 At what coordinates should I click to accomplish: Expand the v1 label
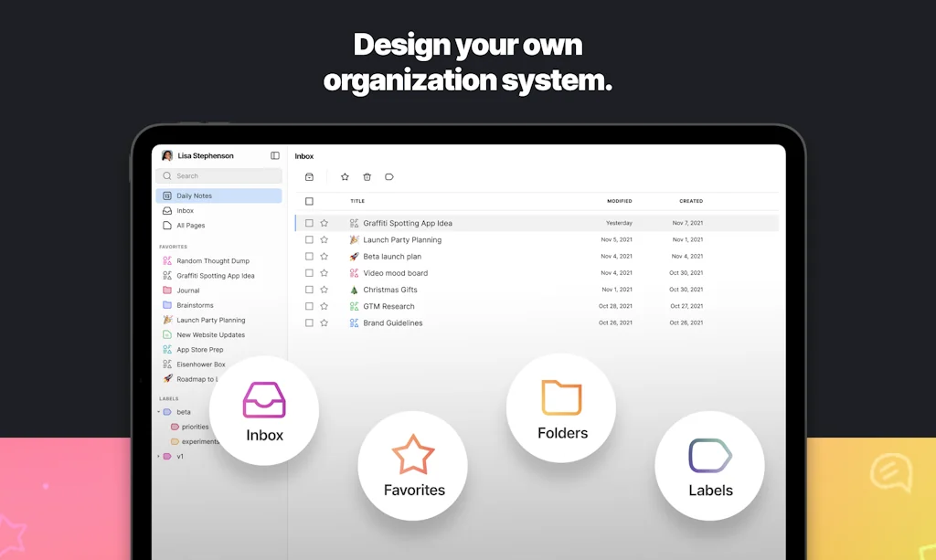158,456
